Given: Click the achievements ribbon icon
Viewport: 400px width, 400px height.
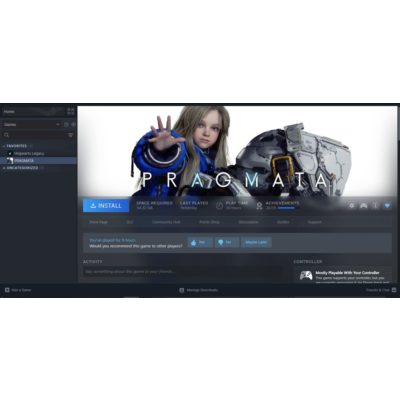Looking at the screenshot, I should [259, 206].
